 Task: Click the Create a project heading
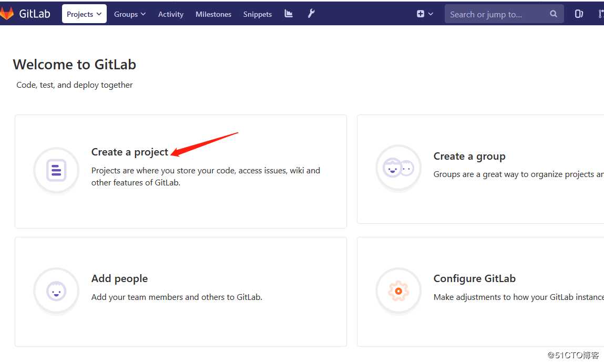tap(130, 152)
